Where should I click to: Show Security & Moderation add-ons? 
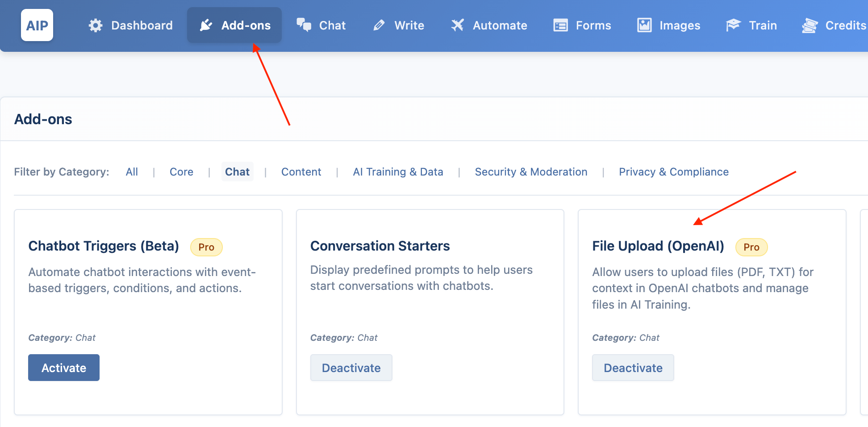pos(531,172)
